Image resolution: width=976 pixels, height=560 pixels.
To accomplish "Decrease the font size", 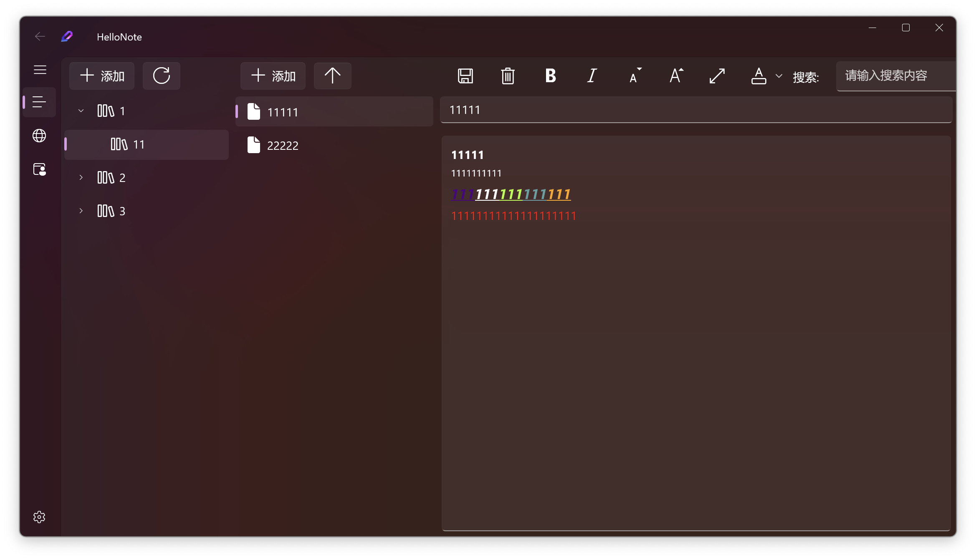I will pyautogui.click(x=634, y=76).
